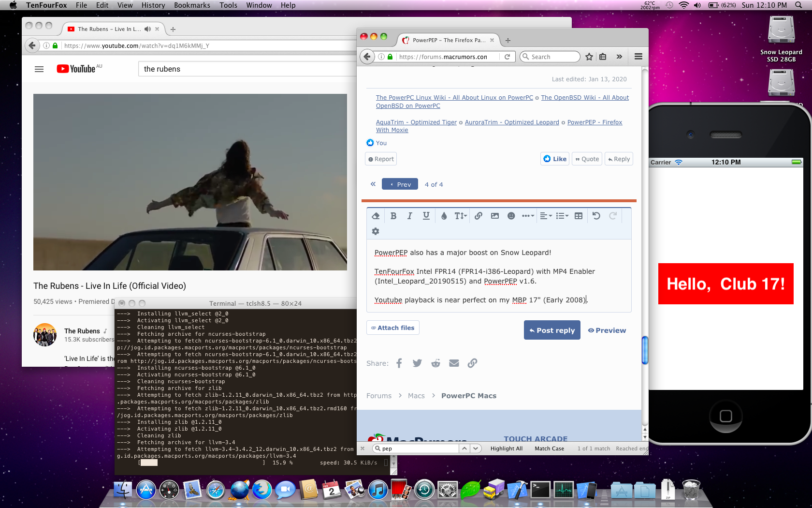Reload the macrumors page
This screenshot has height=508, width=812.
tap(507, 57)
